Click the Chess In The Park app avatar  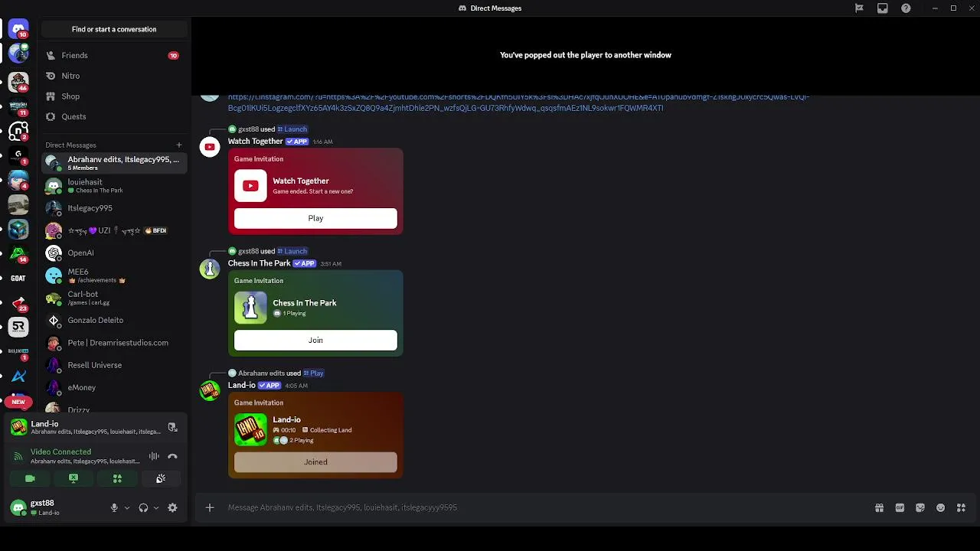210,269
